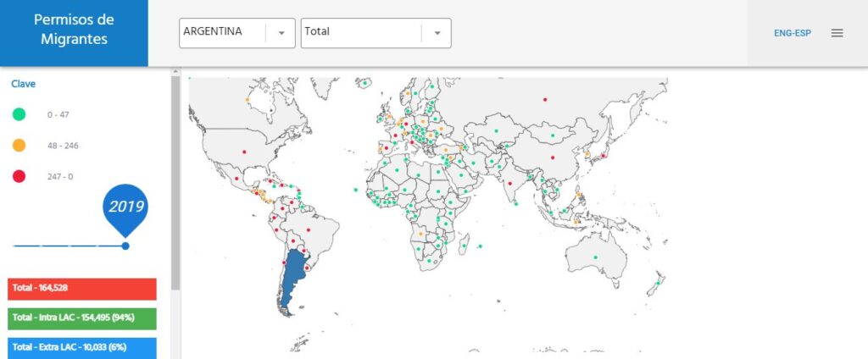The image size is (868, 359).
Task: Click the green dot on Australia
Action: pos(596,257)
